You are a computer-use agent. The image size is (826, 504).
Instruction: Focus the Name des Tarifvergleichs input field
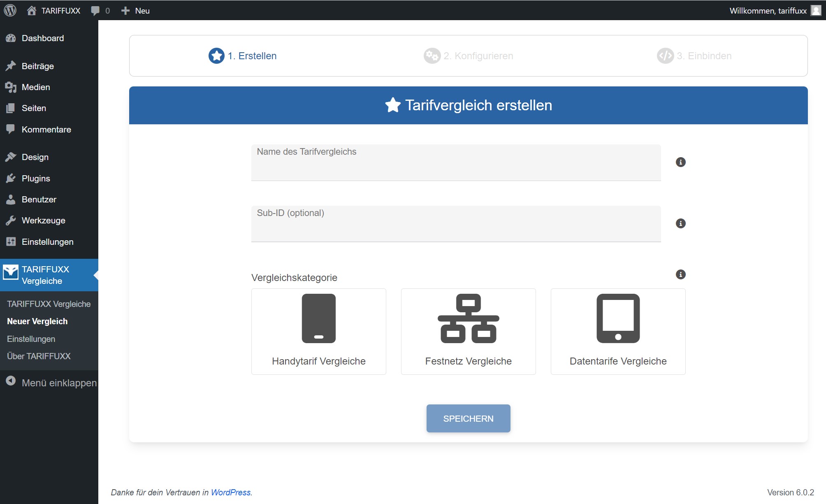point(456,163)
